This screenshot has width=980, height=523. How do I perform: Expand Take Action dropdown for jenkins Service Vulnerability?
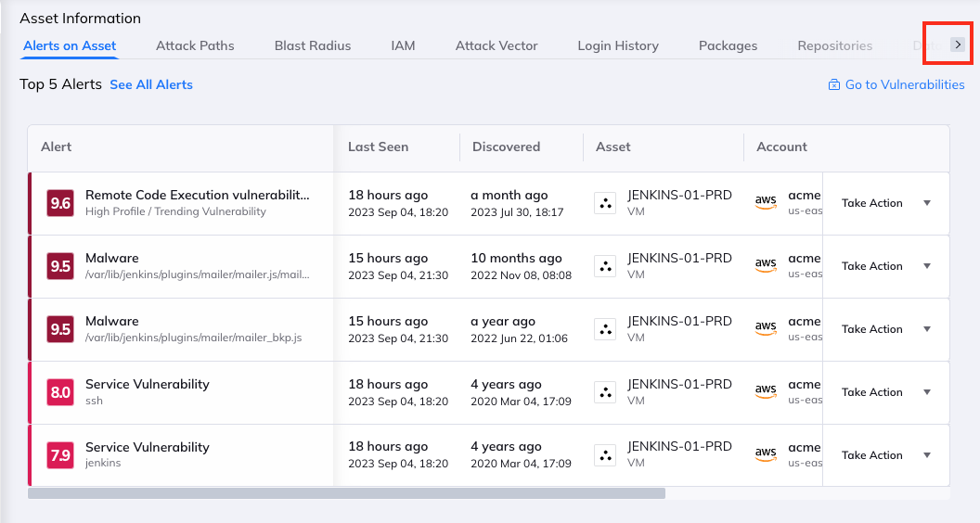[926, 455]
